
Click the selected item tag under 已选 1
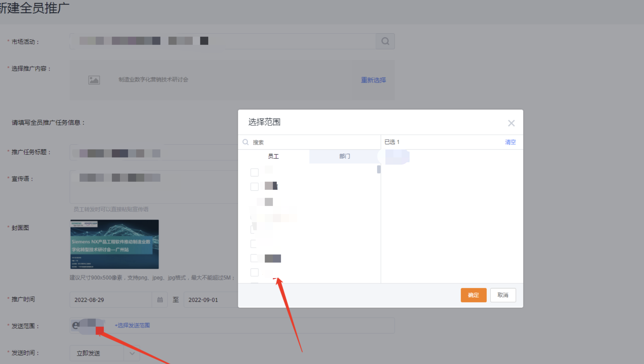pyautogui.click(x=397, y=156)
